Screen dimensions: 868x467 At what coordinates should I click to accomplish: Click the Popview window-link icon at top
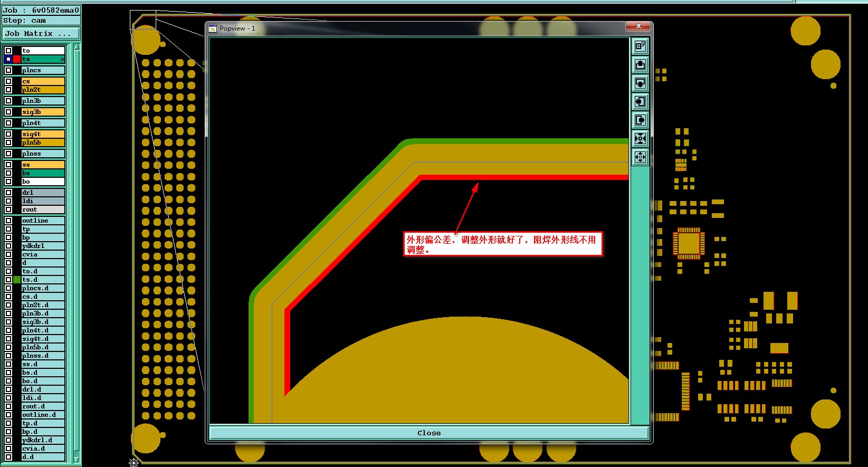(x=640, y=46)
